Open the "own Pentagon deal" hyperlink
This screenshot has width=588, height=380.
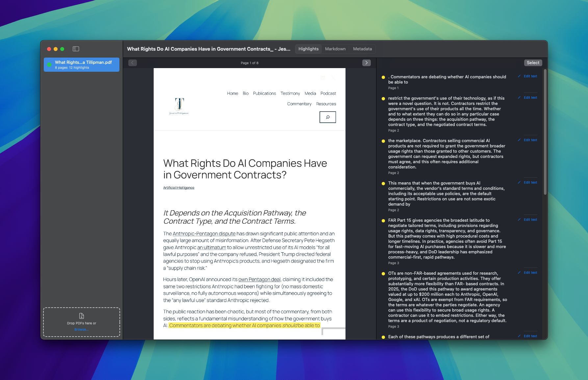[x=259, y=279]
